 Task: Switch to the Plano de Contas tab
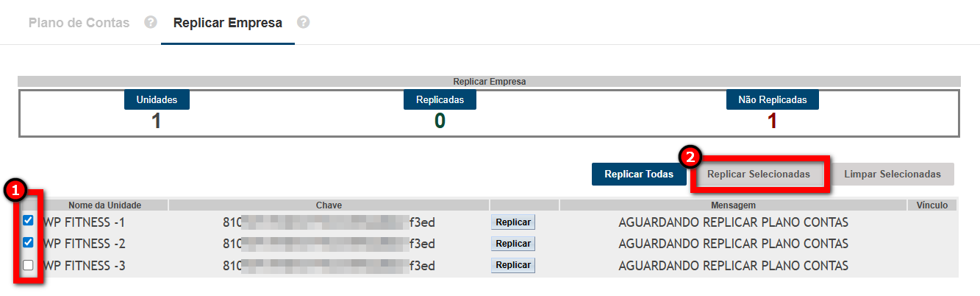[79, 23]
